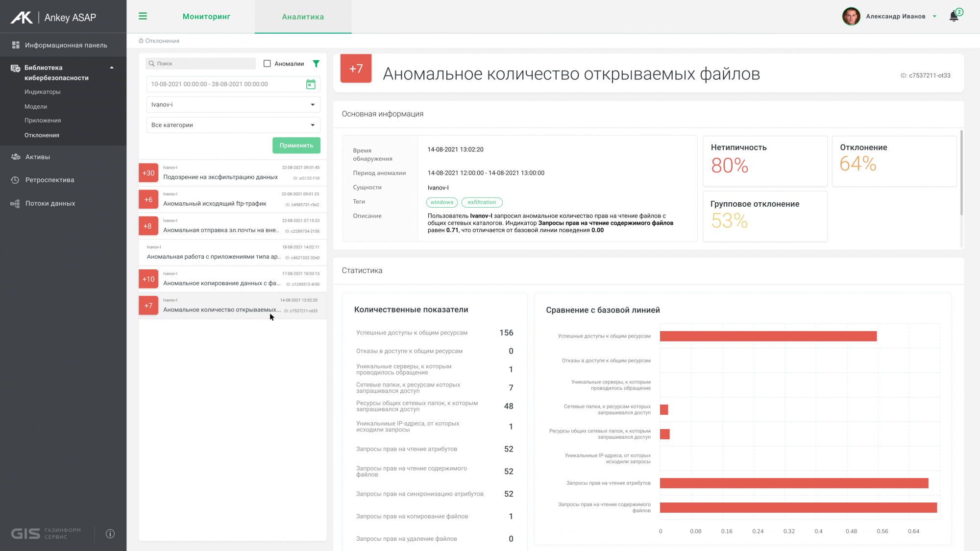
Task: Click the hamburger menu icon
Action: 143,16
